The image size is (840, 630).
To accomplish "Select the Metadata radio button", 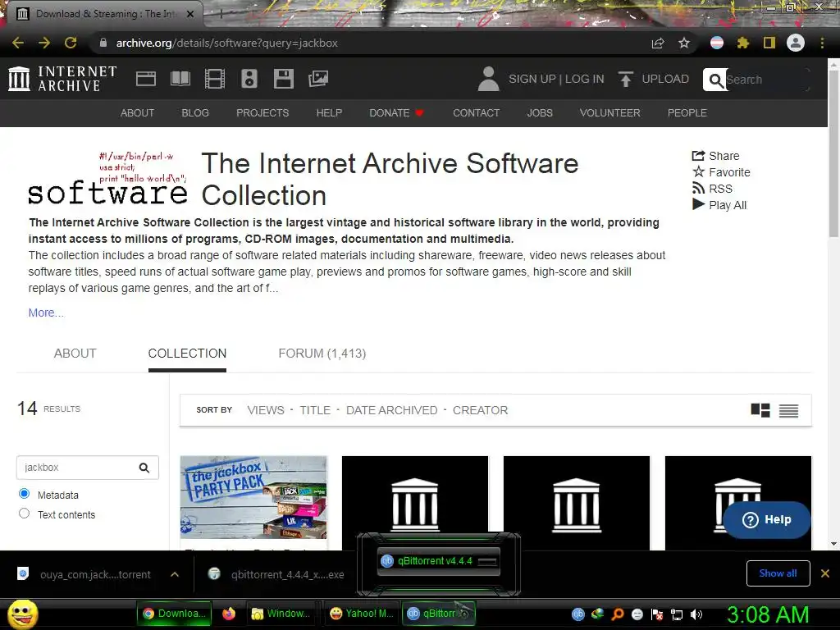I will [24, 493].
